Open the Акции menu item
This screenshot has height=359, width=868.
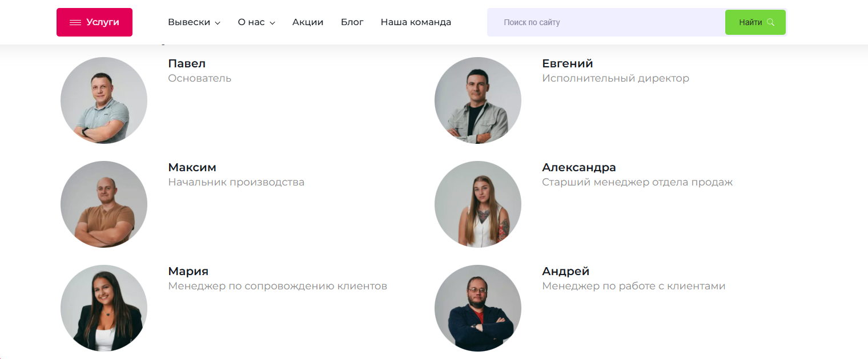pos(308,22)
